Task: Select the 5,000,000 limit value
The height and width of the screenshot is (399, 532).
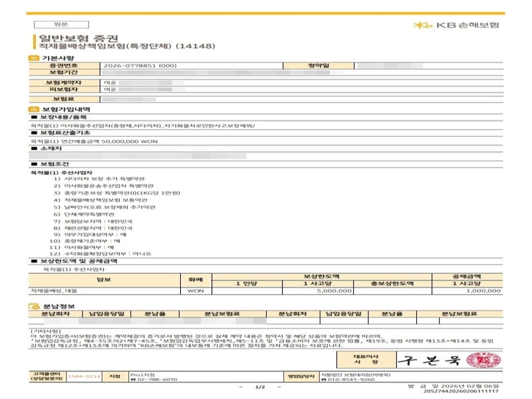Action: 334,291
